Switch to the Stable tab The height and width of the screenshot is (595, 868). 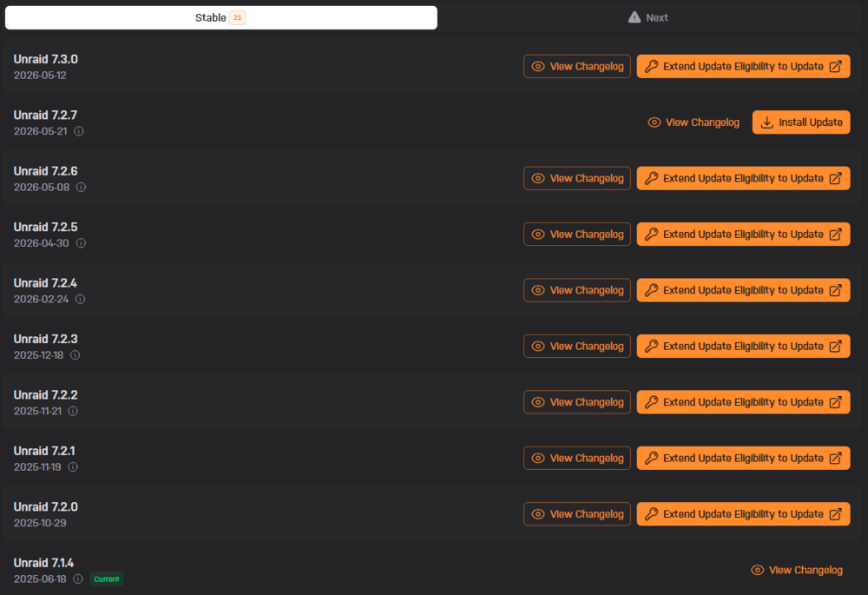pyautogui.click(x=220, y=17)
